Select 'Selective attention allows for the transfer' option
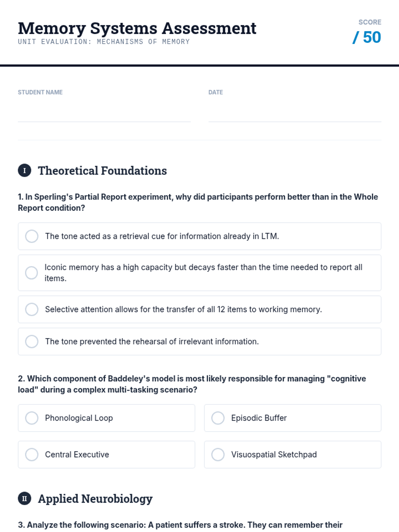The width and height of the screenshot is (399, 532). pos(32,309)
